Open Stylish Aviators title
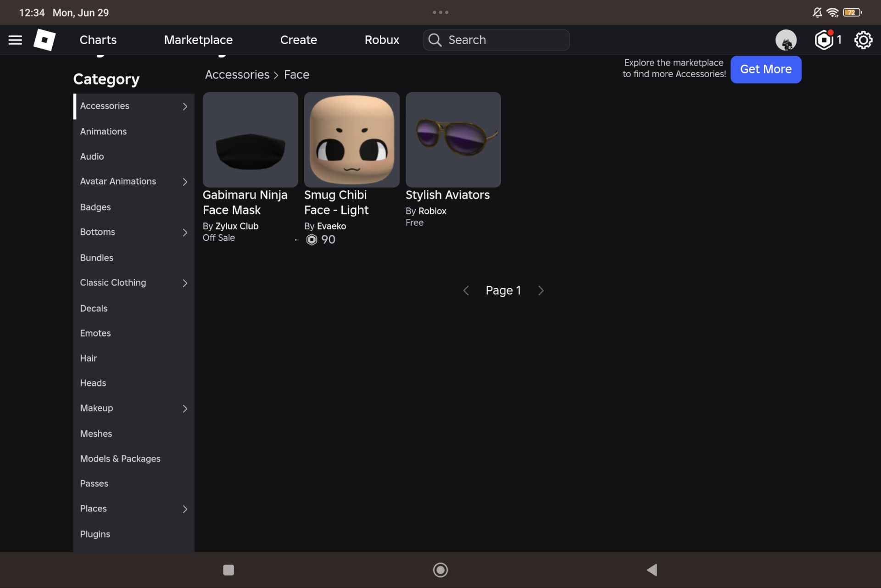Screen dimensions: 881x588 [x=447, y=195]
